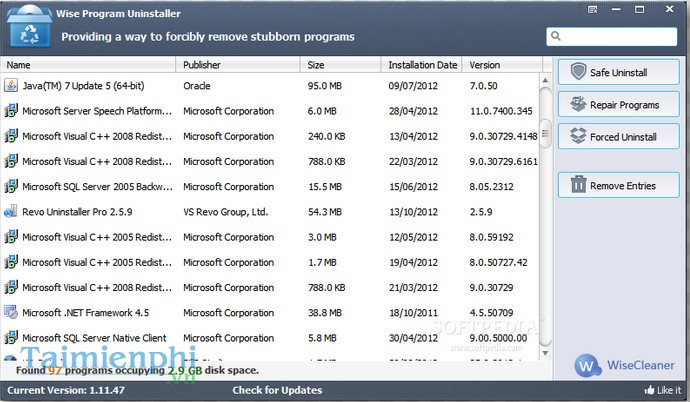
Task: Click the Repair Programs tool icon
Action: pos(578,104)
